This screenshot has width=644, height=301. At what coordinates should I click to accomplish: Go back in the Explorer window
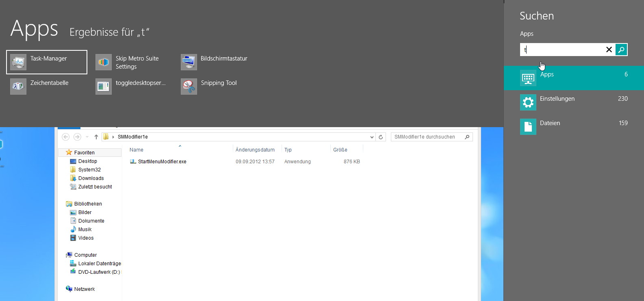coord(66,137)
